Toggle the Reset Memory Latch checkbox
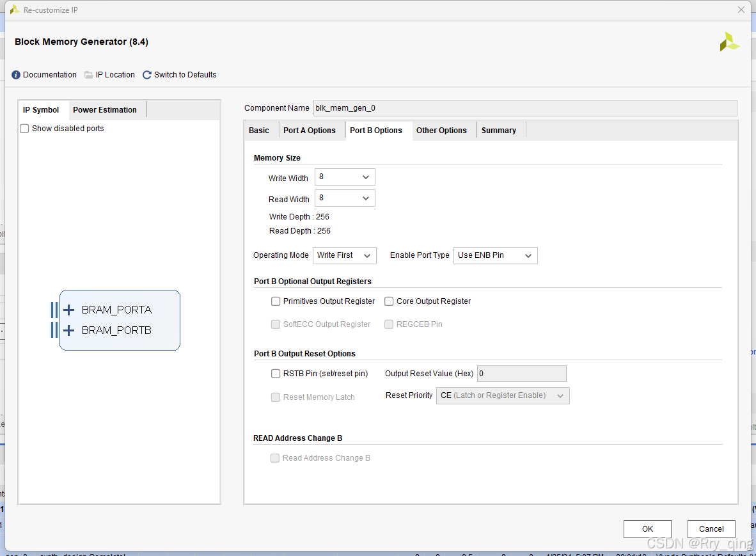This screenshot has width=756, height=556. (x=276, y=397)
